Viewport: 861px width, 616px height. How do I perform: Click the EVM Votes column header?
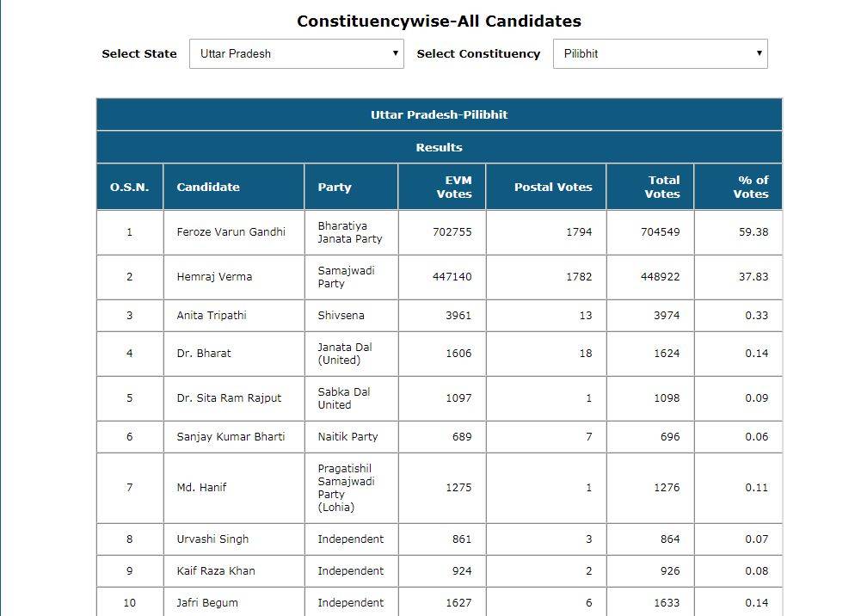tap(453, 187)
